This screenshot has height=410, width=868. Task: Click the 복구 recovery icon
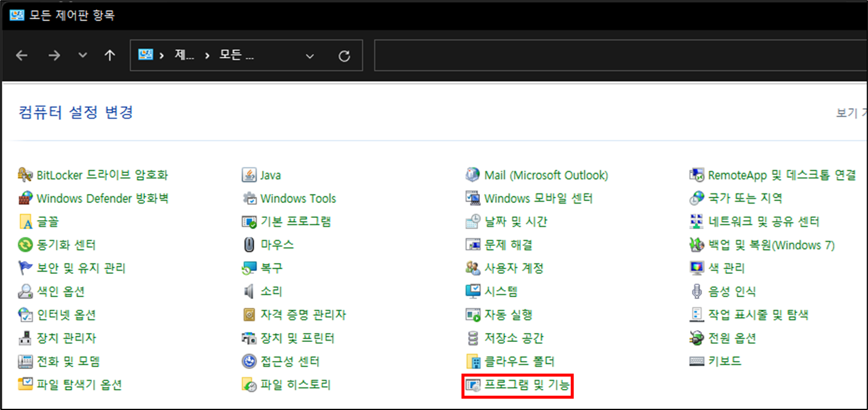tap(249, 268)
